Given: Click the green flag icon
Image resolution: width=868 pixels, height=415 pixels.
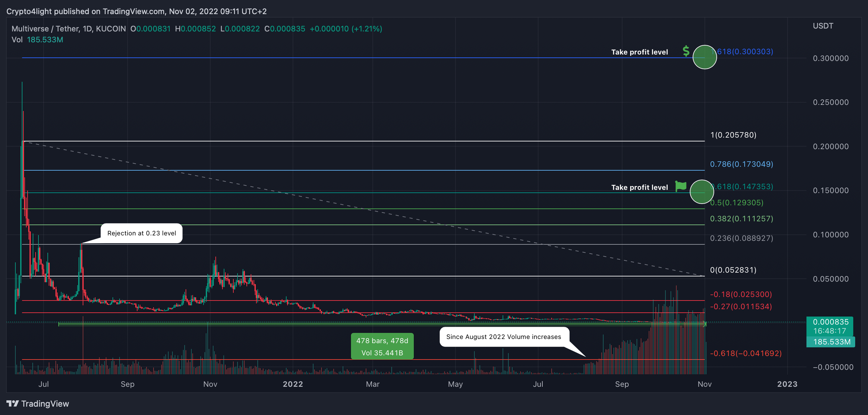Looking at the screenshot, I should 681,186.
